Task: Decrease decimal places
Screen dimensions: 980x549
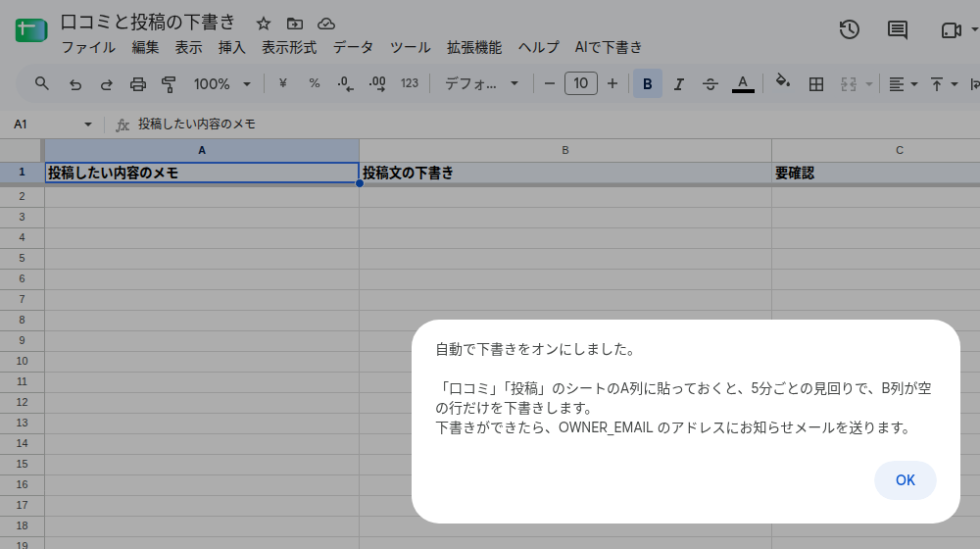Action: pos(345,83)
